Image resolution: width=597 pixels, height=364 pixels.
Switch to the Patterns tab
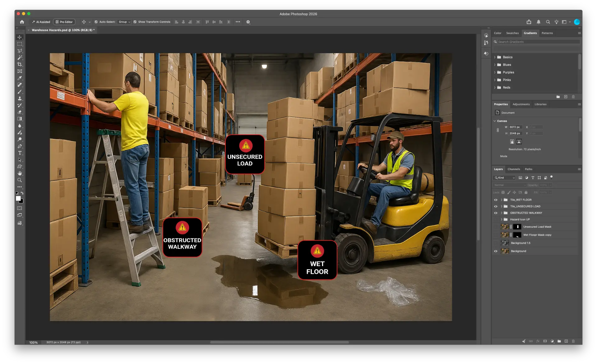click(x=547, y=33)
